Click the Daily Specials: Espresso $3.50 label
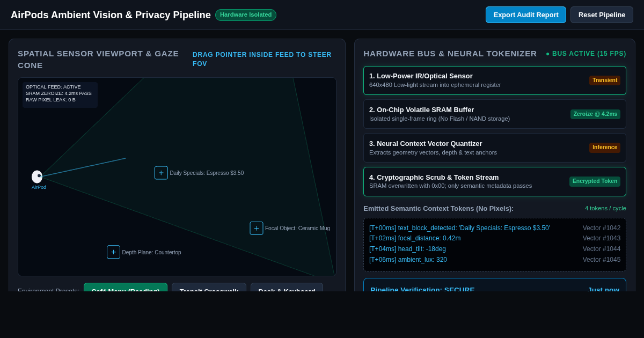The image size is (644, 338). pos(207,173)
